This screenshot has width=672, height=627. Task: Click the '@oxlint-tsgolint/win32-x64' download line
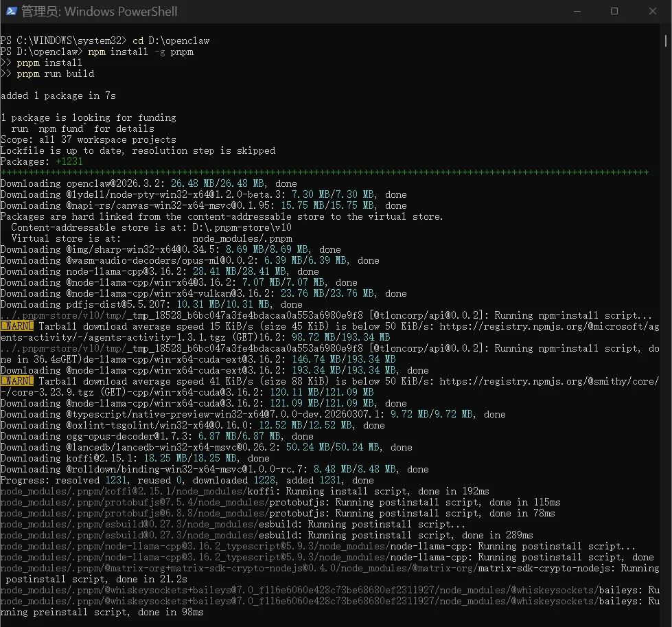pyautogui.click(x=192, y=425)
